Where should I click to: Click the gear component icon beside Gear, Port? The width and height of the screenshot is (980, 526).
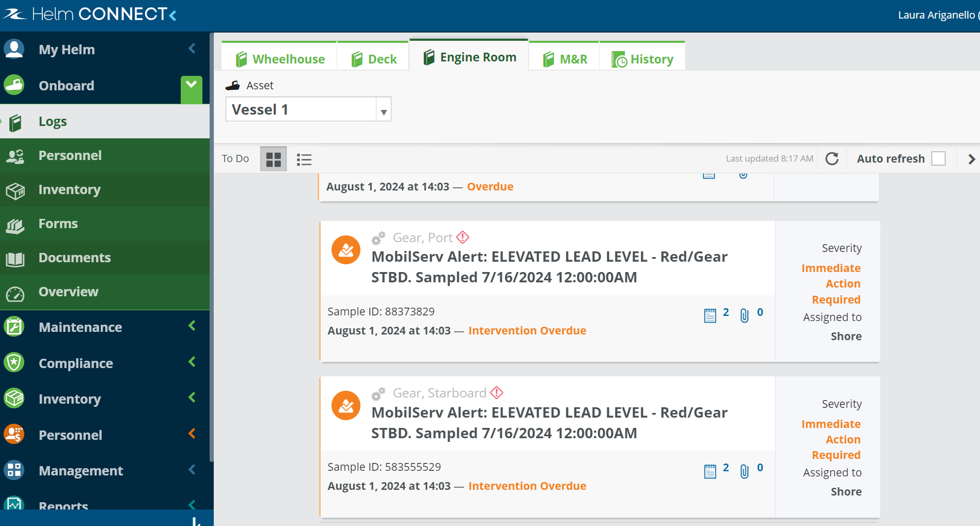click(x=378, y=238)
